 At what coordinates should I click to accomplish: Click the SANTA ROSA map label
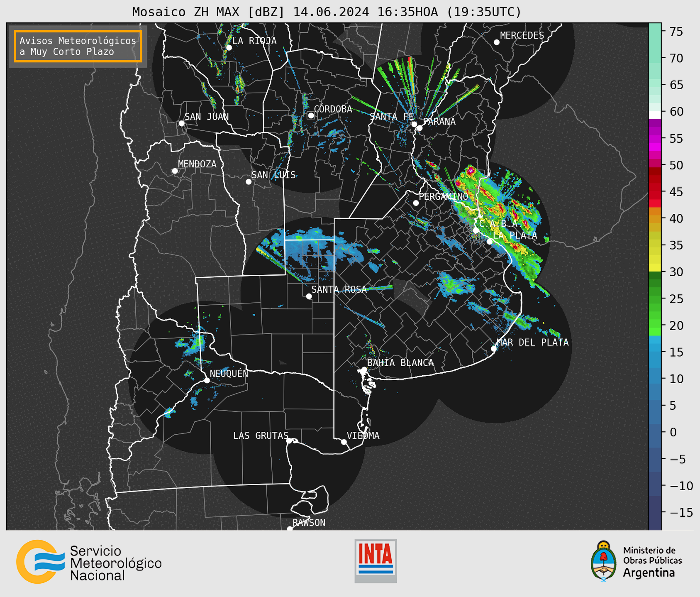pos(339,289)
